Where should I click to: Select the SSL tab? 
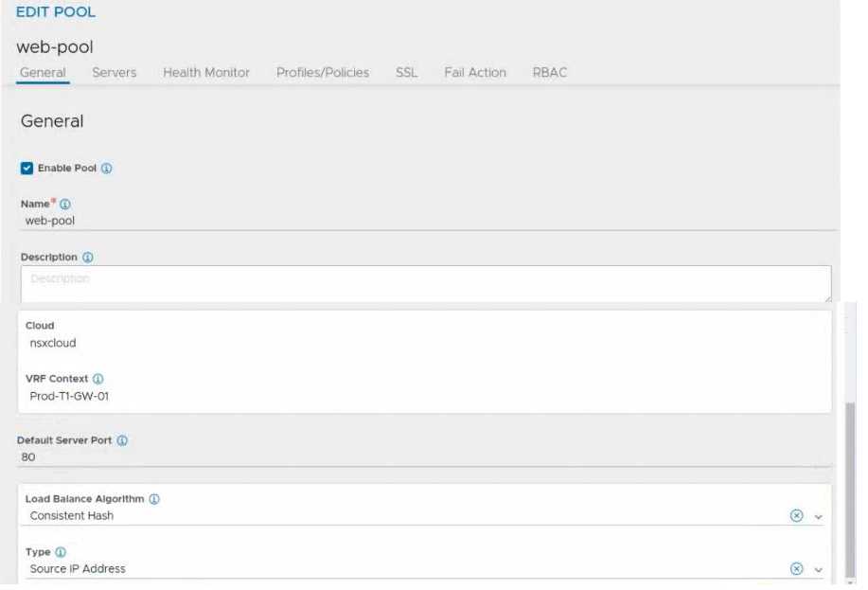click(x=405, y=72)
